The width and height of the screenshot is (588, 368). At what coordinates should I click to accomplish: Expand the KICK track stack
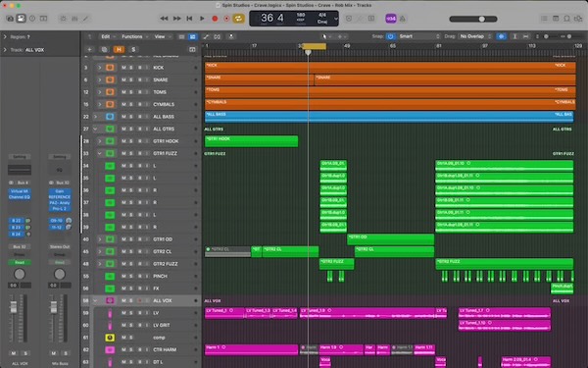tap(100, 68)
